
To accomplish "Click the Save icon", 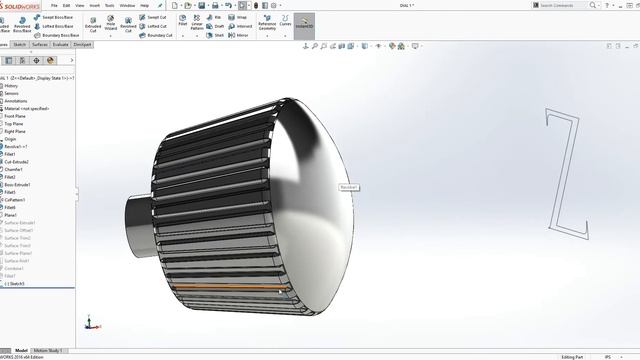I will (x=202, y=5).
